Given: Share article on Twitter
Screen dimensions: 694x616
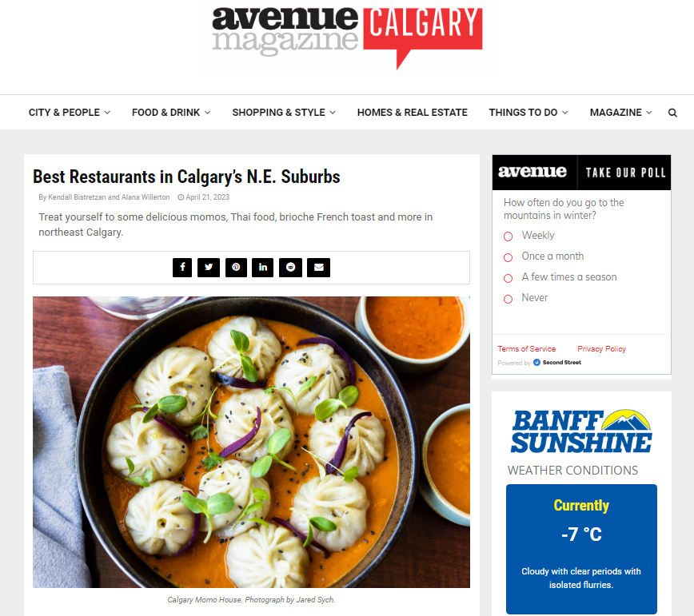Looking at the screenshot, I should click(x=209, y=268).
